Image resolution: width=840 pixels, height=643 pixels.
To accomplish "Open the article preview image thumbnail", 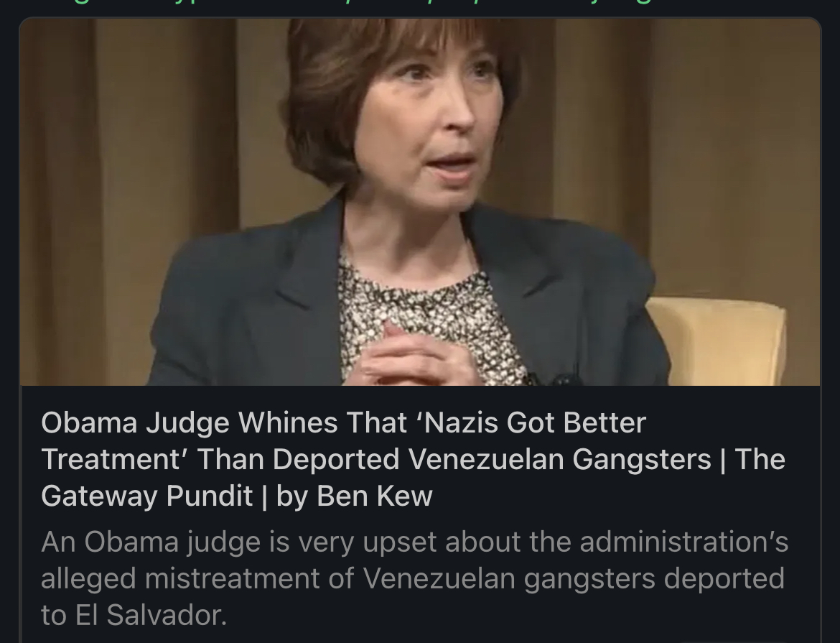I will 420,202.
